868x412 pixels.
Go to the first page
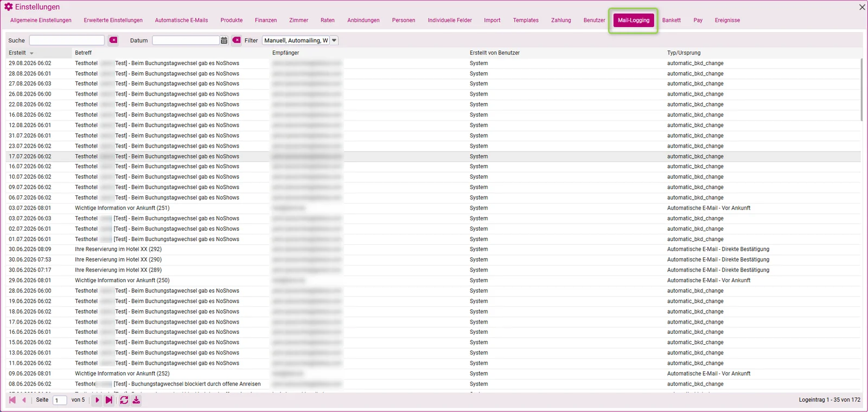(12, 400)
